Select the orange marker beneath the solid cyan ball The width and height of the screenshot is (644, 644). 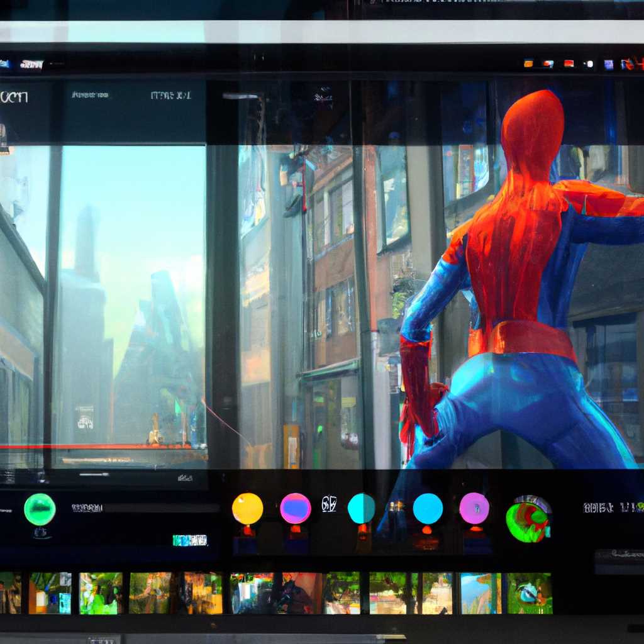point(427,530)
